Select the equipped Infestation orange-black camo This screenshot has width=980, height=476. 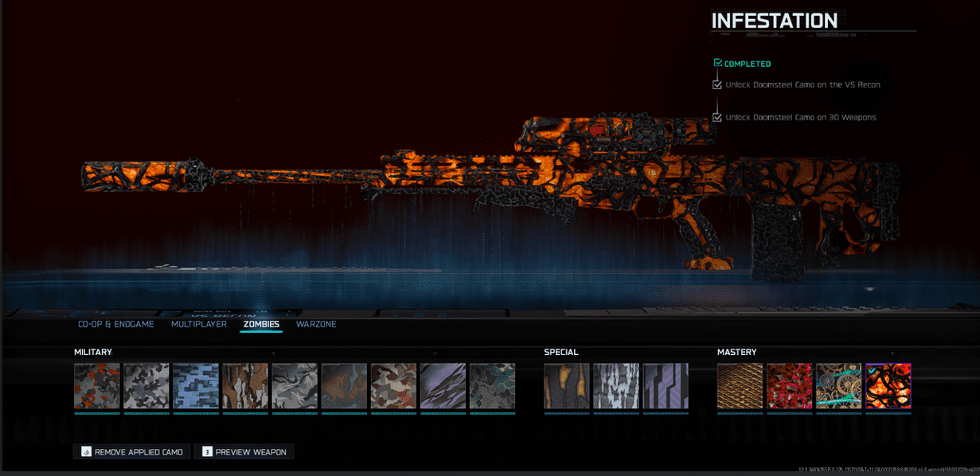pyautogui.click(x=888, y=386)
